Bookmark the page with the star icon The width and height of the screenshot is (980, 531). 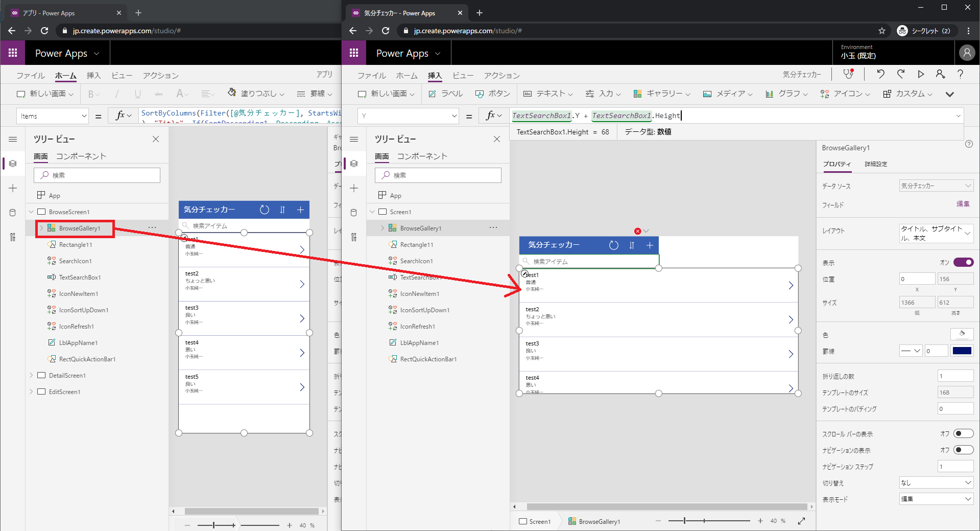(x=882, y=31)
